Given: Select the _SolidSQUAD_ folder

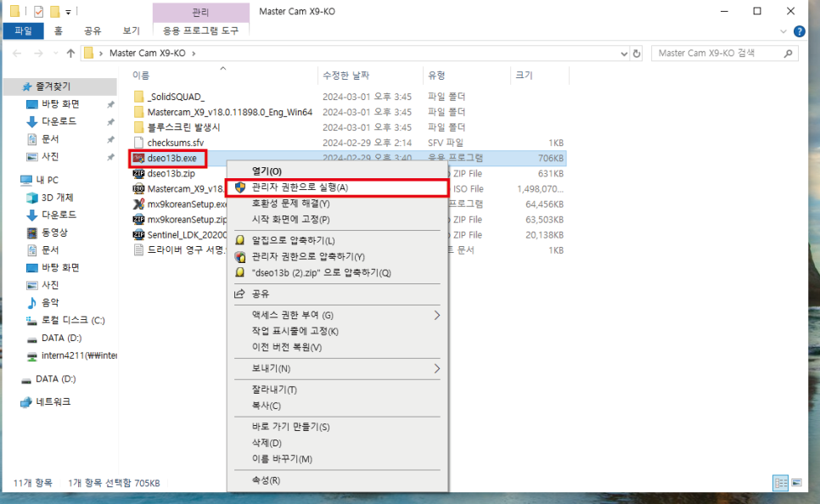Looking at the screenshot, I should coord(176,97).
